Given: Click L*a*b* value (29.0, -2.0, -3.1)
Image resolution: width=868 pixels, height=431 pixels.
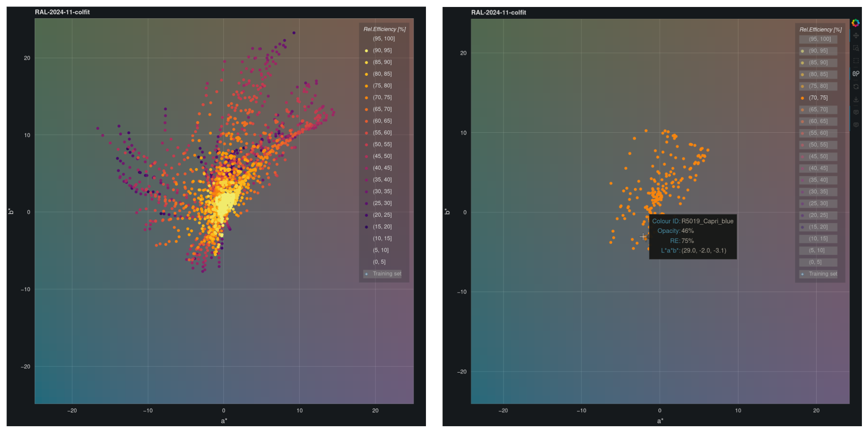Looking at the screenshot, I should click(x=704, y=250).
